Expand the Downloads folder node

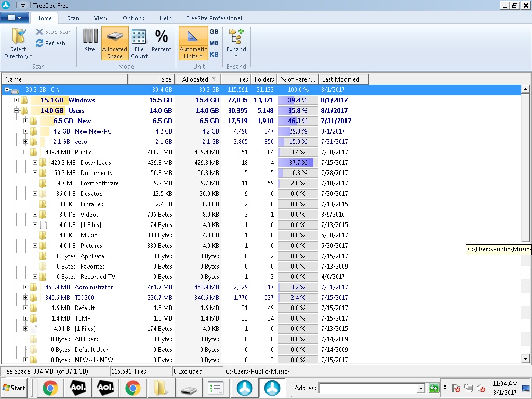pos(35,162)
